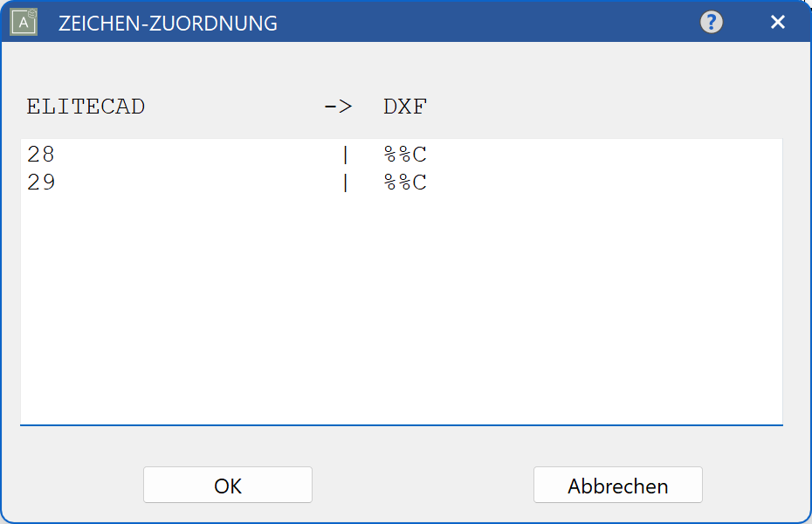Click the ELITECAD column header
Viewport: 812px width, 524px height.
click(x=86, y=106)
